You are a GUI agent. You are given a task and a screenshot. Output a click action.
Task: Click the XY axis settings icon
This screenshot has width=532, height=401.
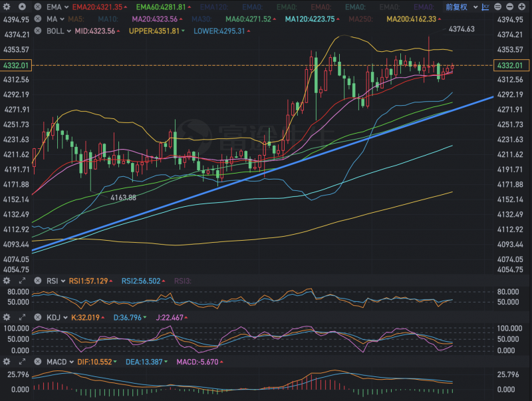coord(485,6)
